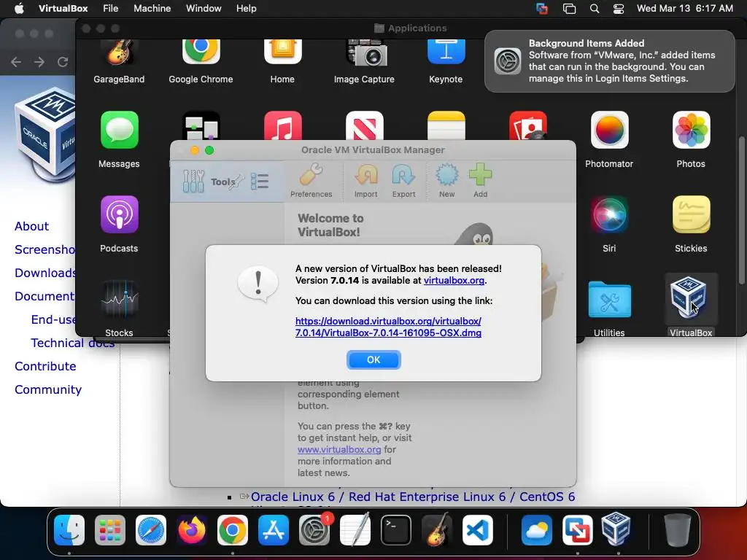Screen dimensions: 747x560
Task: Open the News app icon in Applications
Action: point(365,126)
